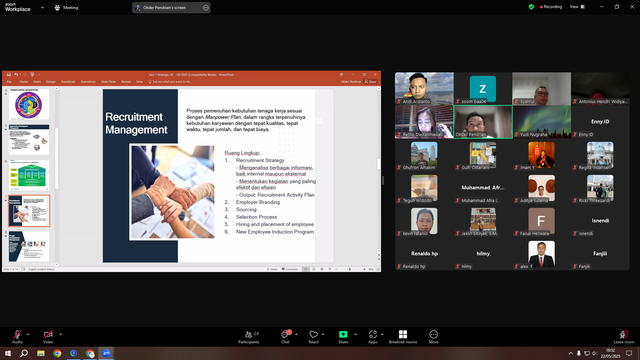Viewport: 640px width, 360px height.
Task: Select the zoom baa04 participant tile
Action: tap(483, 89)
